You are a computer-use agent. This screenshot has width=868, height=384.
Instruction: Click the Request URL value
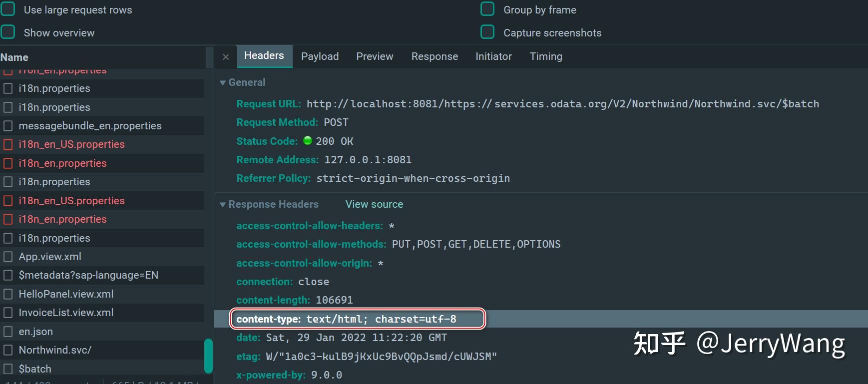pos(563,104)
